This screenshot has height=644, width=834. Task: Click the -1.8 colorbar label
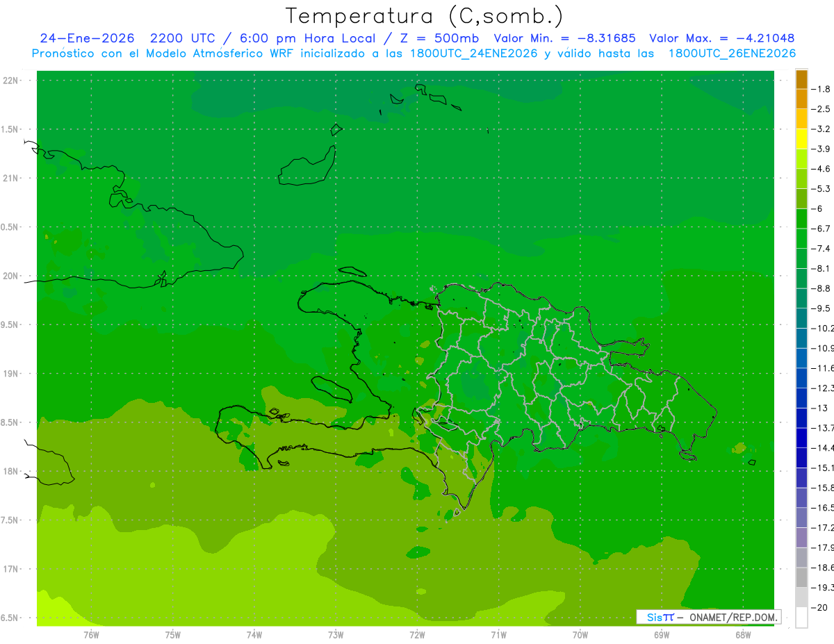click(x=821, y=89)
